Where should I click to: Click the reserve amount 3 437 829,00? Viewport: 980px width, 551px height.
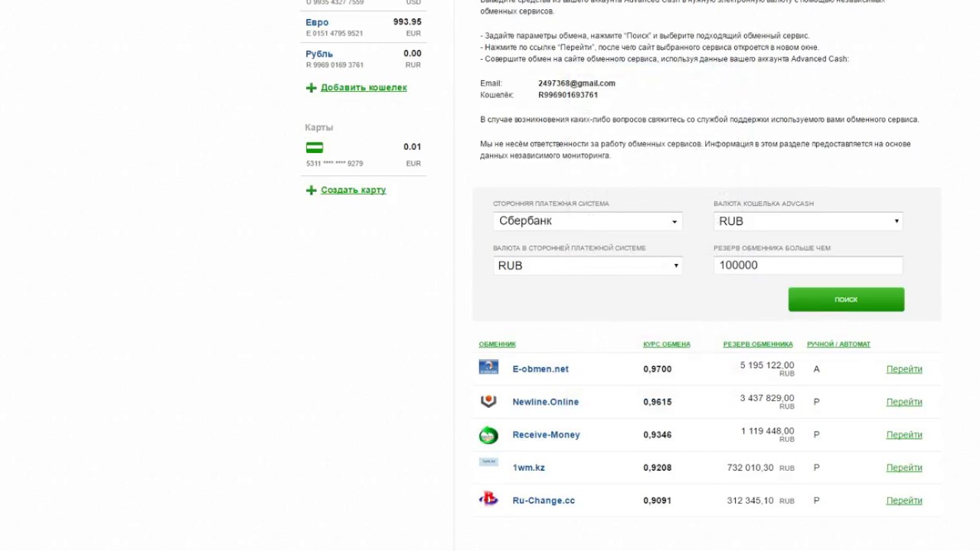pyautogui.click(x=767, y=398)
